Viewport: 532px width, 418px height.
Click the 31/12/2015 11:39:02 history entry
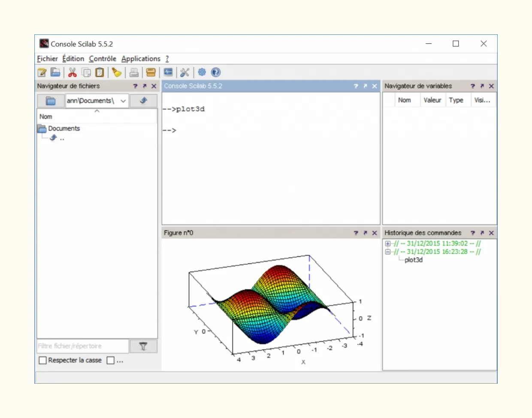click(x=437, y=244)
